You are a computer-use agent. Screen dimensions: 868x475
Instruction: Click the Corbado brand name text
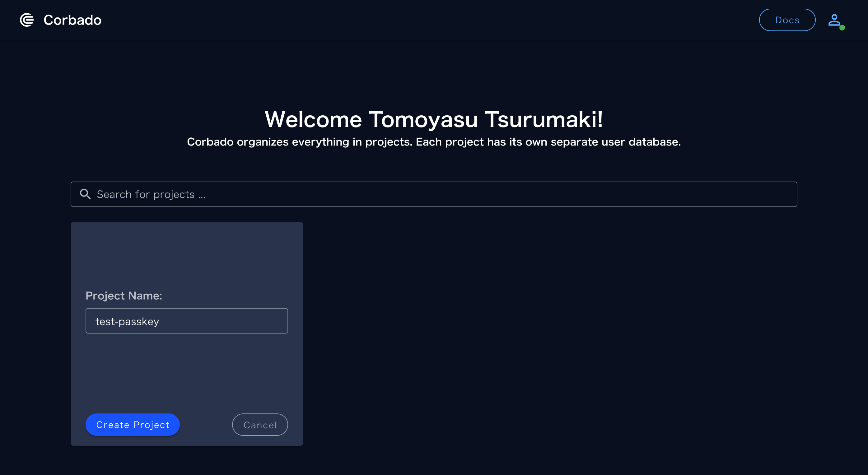tap(72, 20)
